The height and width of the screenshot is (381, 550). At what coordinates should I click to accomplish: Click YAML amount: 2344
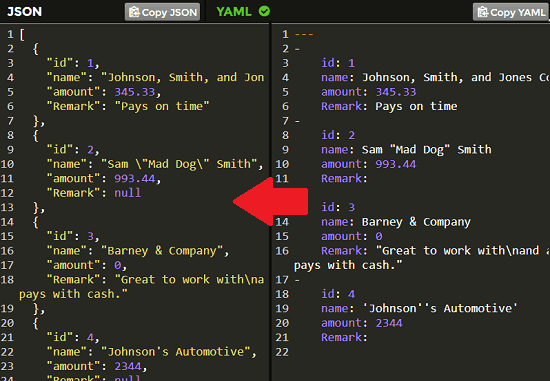point(362,323)
